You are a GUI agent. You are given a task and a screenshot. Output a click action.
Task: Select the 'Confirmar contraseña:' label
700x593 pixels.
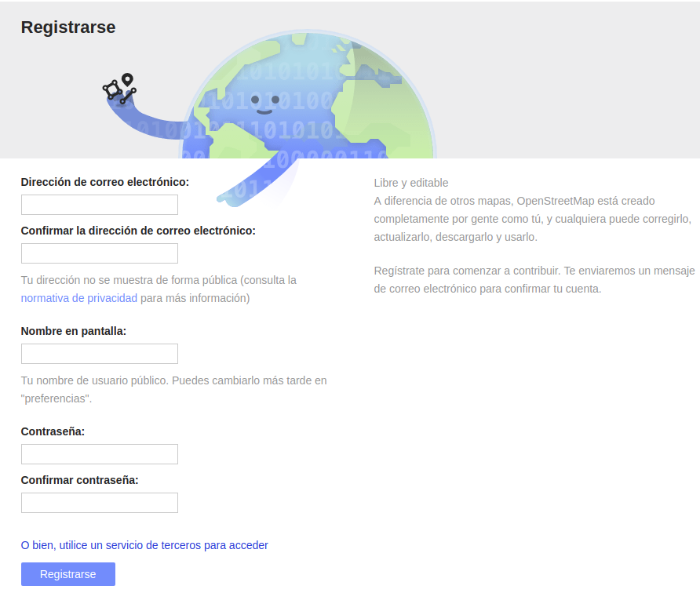click(80, 480)
